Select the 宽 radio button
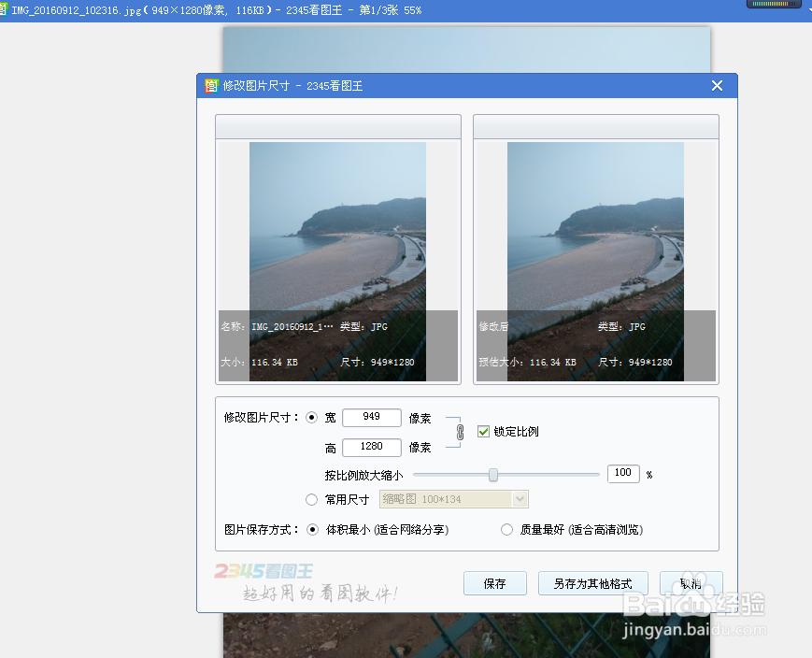Screen dimensions: 812x658 [x=312, y=418]
